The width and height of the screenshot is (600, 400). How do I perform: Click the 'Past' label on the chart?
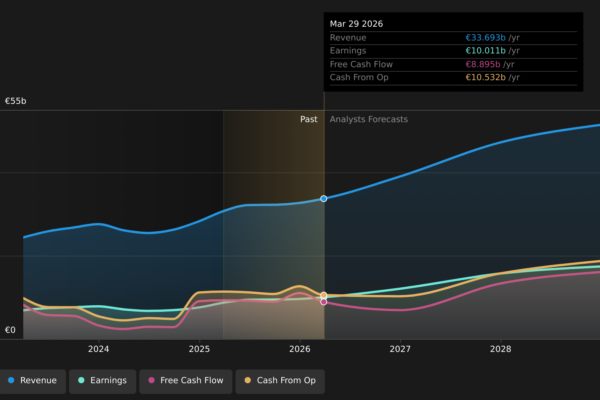308,119
